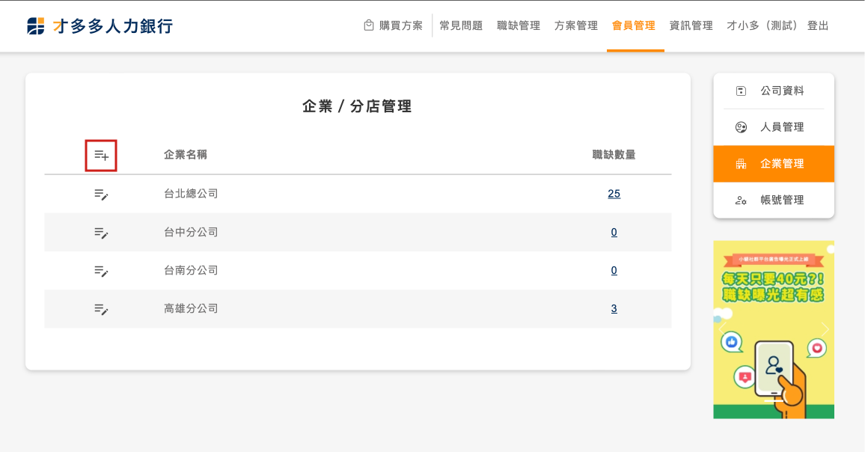Image resolution: width=868 pixels, height=452 pixels.
Task: Click 登出 to log out
Action: (x=818, y=25)
